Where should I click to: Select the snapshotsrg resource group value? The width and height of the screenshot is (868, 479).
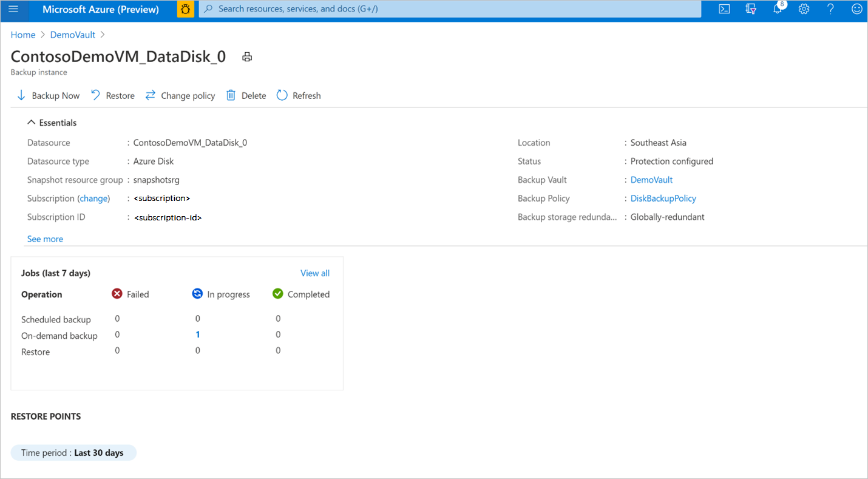click(x=157, y=180)
